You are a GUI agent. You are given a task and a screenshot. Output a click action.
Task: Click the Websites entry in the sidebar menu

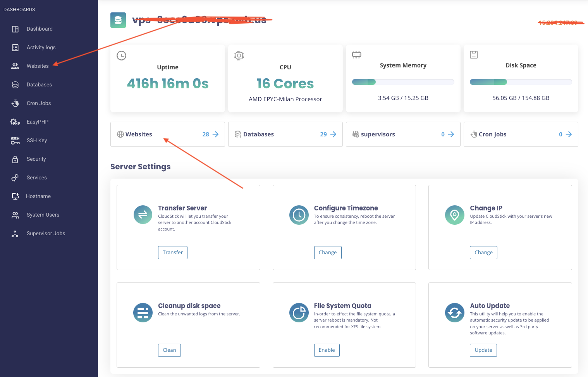(x=38, y=66)
